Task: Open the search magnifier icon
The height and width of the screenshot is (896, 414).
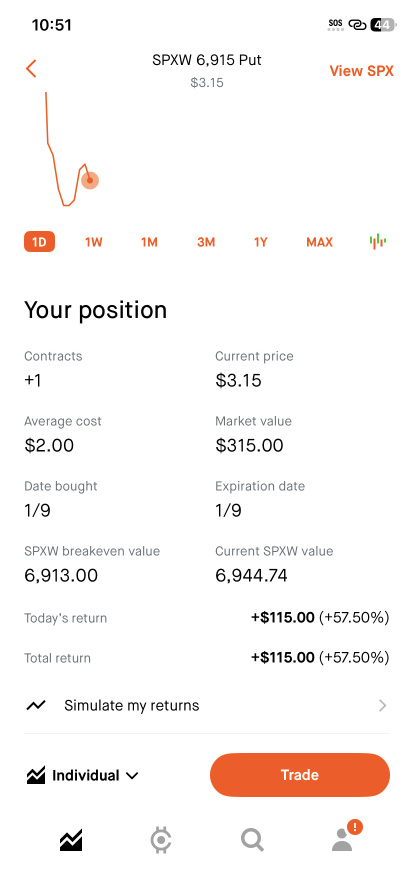Action: pyautogui.click(x=252, y=841)
